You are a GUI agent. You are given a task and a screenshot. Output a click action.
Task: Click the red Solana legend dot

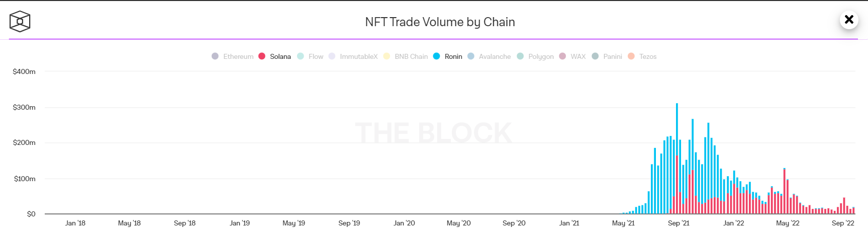click(x=262, y=56)
